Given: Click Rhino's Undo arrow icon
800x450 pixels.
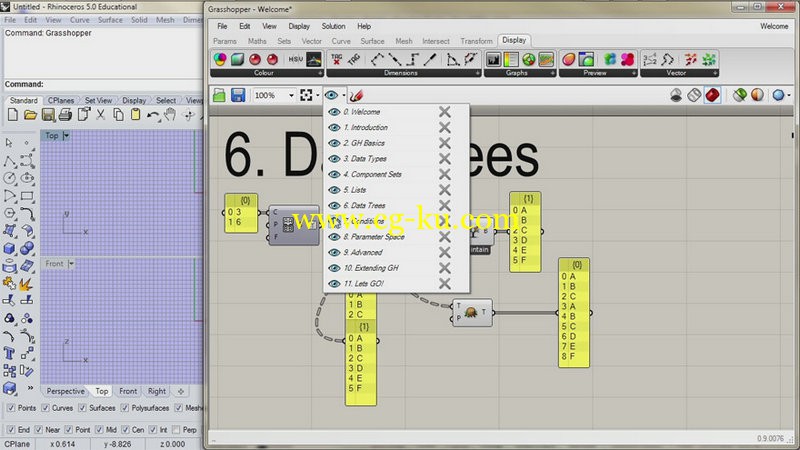Looking at the screenshot, I should (153, 115).
